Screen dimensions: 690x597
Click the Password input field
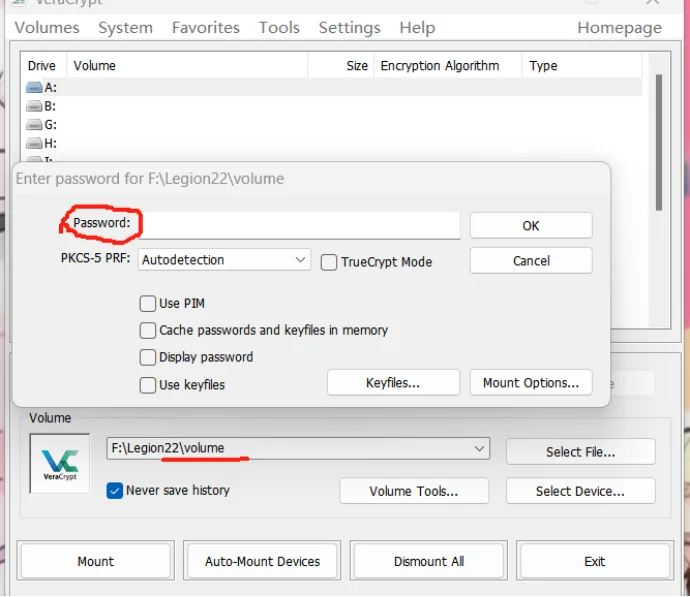299,225
